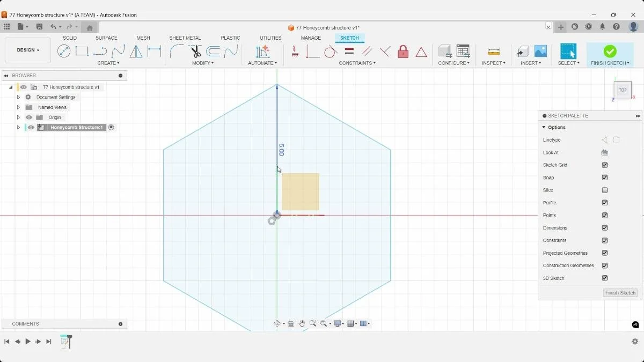Switch to the MESH tab

(x=143, y=38)
